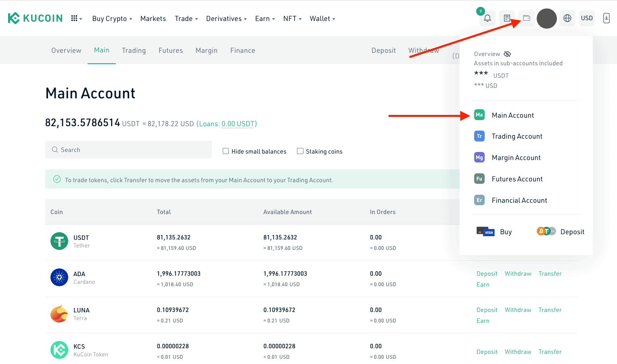
Task: Switch to the Finance tab
Action: pyautogui.click(x=243, y=50)
